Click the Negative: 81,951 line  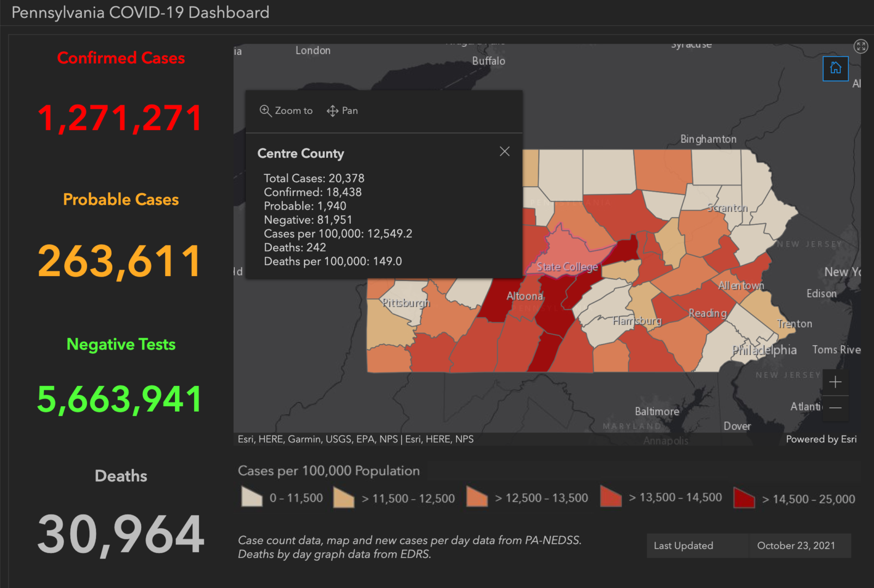[308, 220]
